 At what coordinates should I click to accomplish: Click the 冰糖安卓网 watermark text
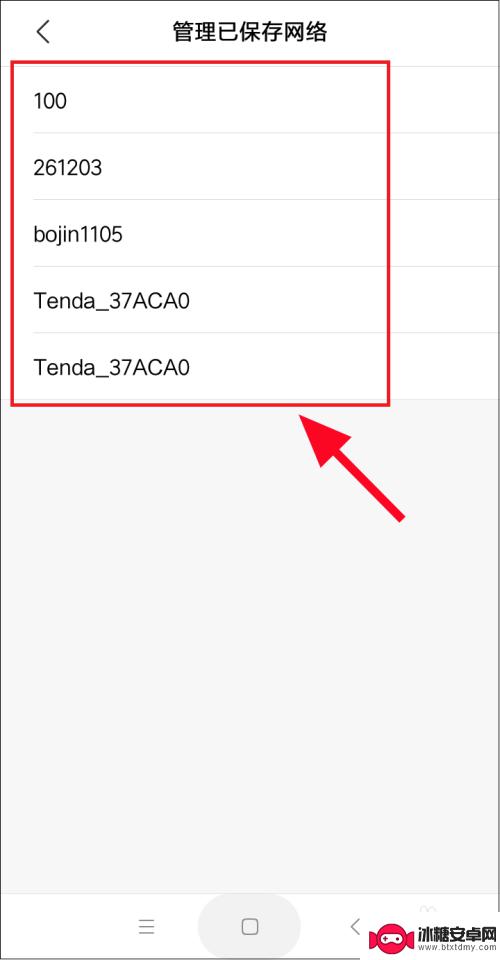click(455, 932)
